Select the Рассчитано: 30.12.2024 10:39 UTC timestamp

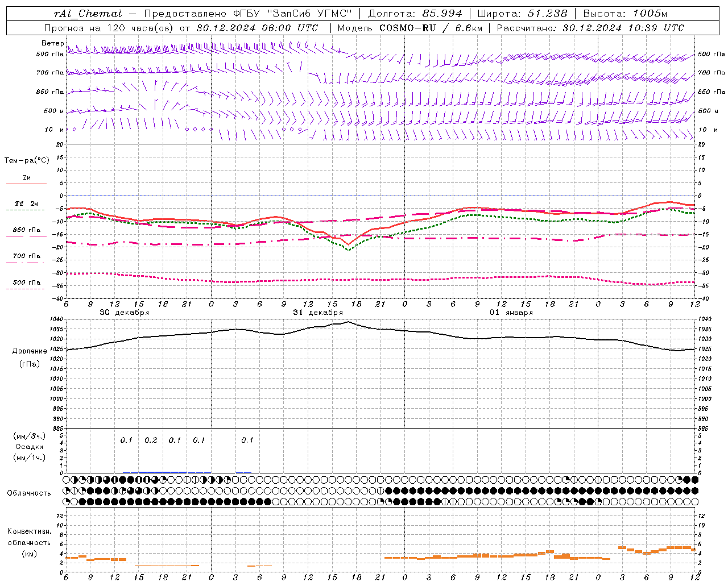(590, 28)
